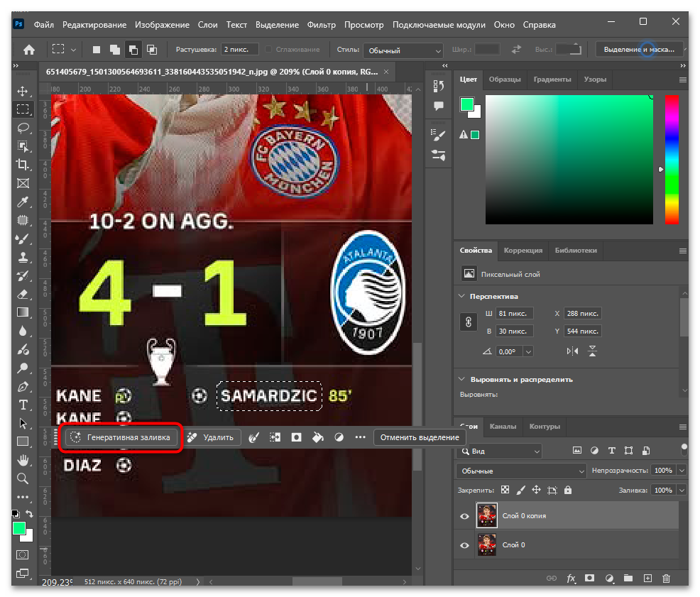Image resolution: width=700 pixels, height=597 pixels.
Task: Select the Blur tool
Action: (x=23, y=331)
